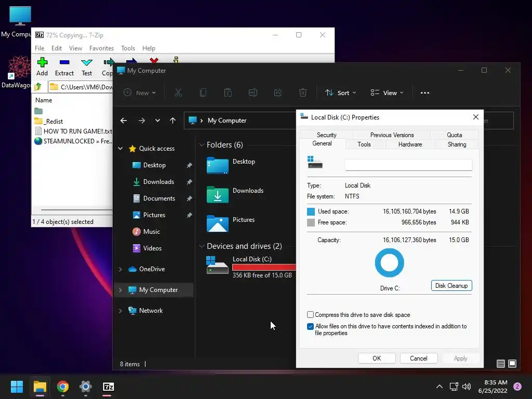
Task: Click the Extract icon in 7-Zip
Action: 64,62
